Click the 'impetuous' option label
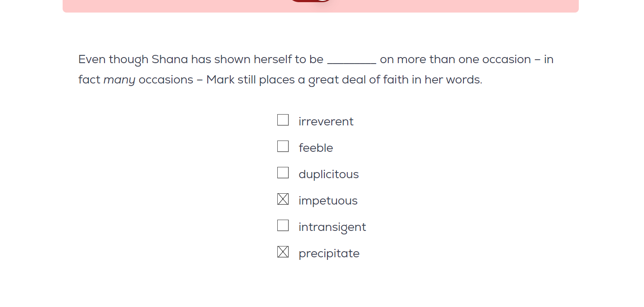Screen dimensions: 644x307 (x=328, y=201)
